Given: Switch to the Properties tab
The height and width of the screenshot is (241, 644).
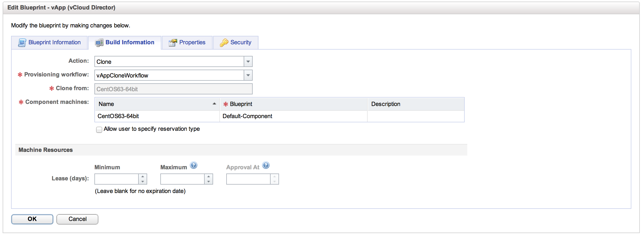Looking at the screenshot, I should click(192, 42).
